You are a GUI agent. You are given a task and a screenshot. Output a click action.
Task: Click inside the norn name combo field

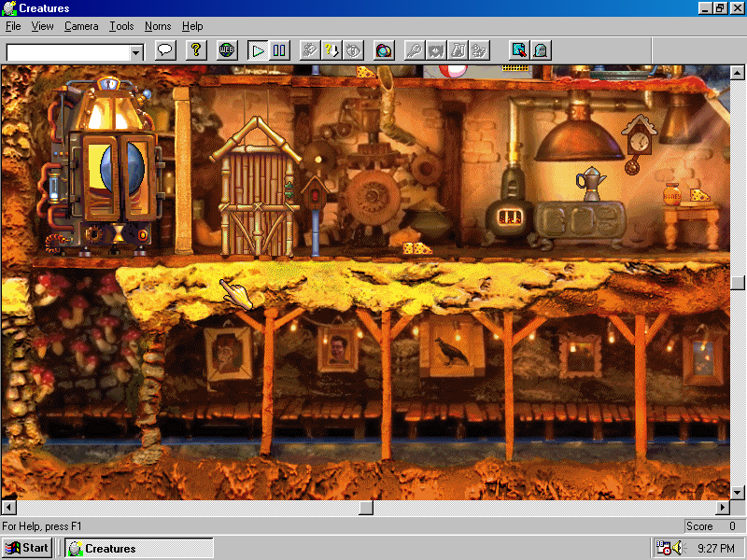coord(68,52)
